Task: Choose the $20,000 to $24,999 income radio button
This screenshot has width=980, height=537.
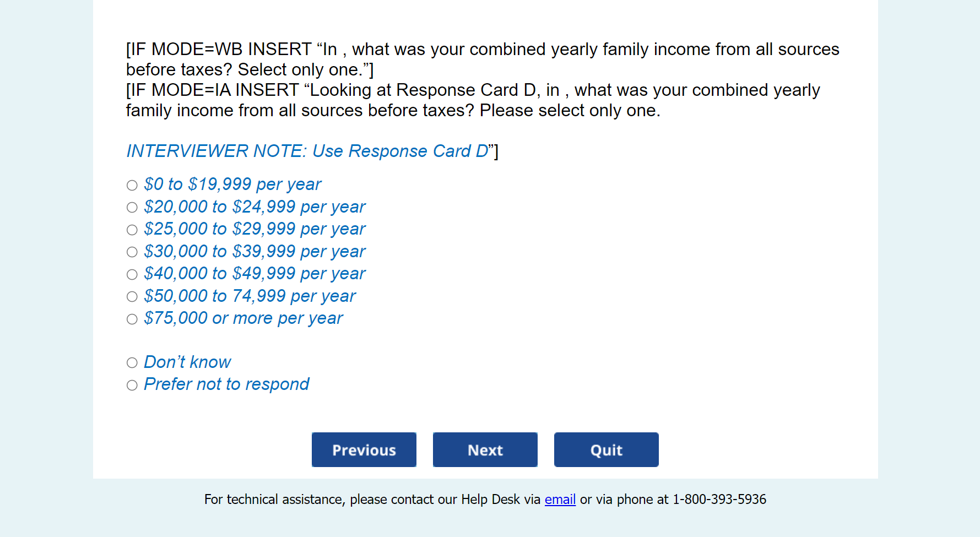Action: (132, 208)
